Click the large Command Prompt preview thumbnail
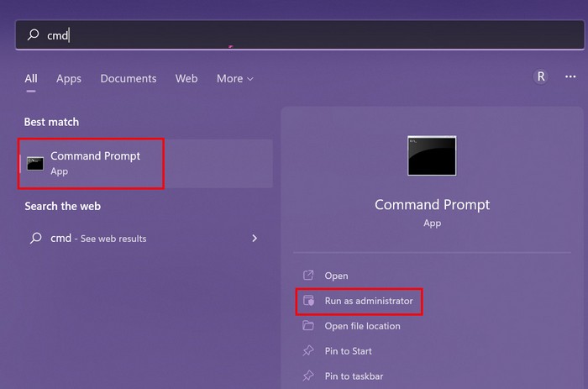The height and width of the screenshot is (389, 588). (432, 155)
